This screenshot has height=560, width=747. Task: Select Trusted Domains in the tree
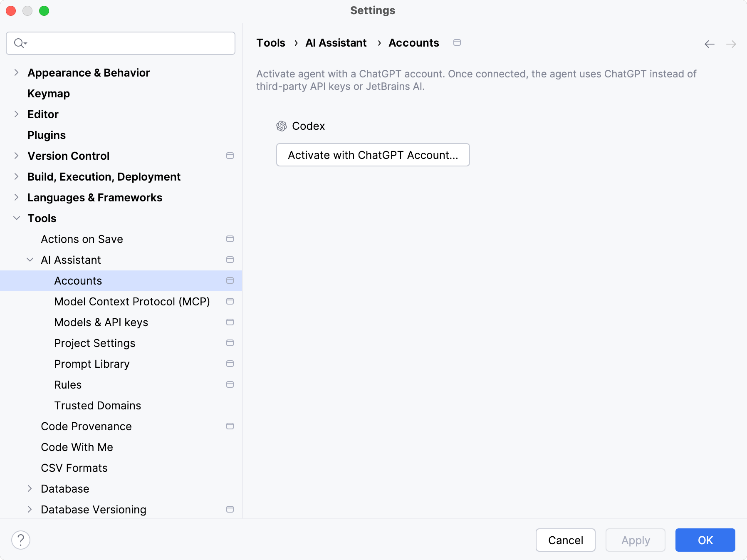(x=97, y=405)
